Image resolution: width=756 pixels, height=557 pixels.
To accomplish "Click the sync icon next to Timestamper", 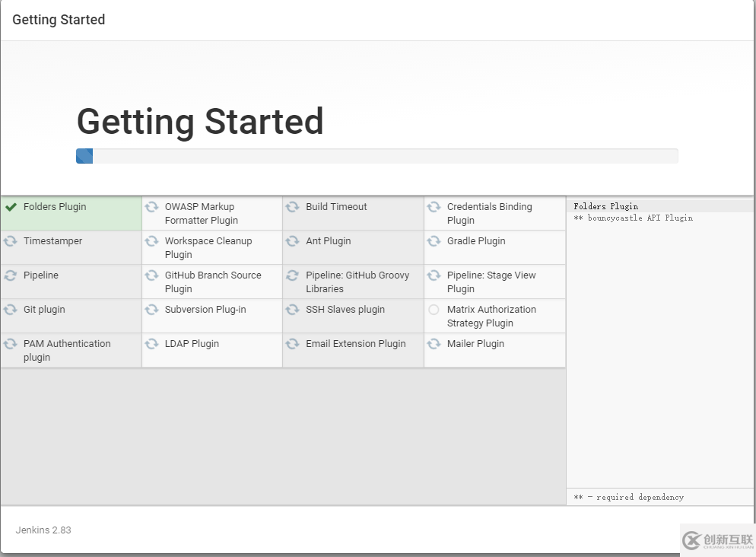I will [x=11, y=241].
